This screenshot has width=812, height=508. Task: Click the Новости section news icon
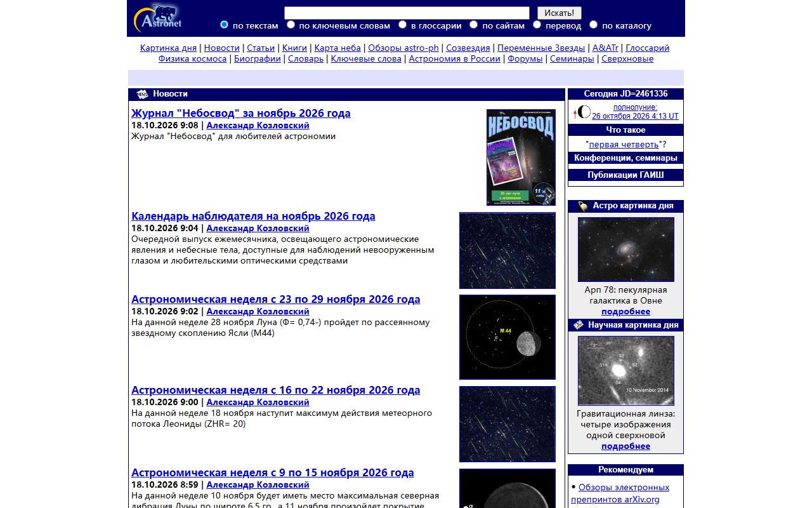click(x=142, y=94)
